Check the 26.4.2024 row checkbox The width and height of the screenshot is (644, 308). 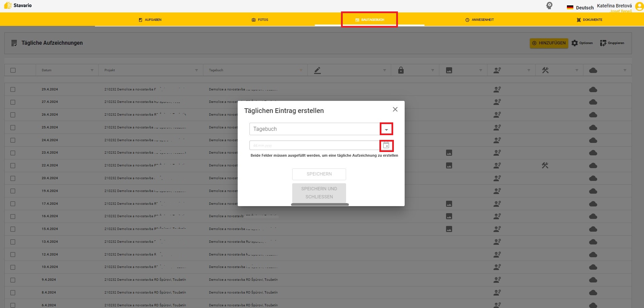[x=13, y=115]
